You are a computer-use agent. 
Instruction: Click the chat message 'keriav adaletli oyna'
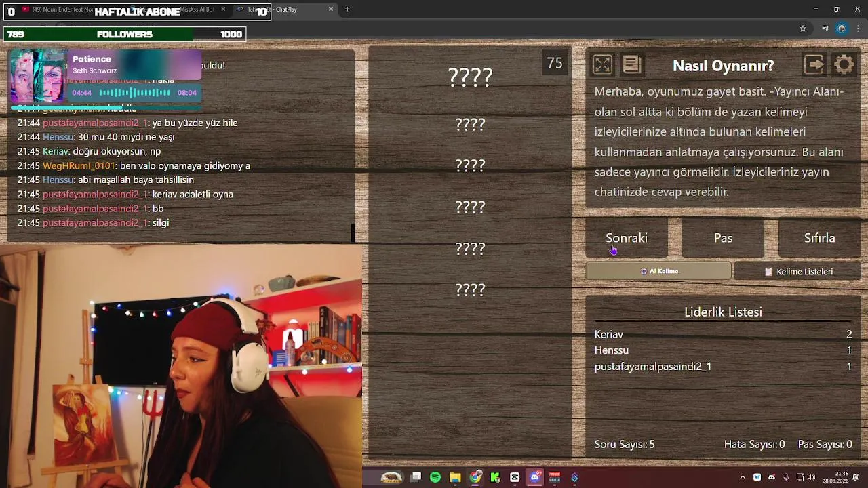point(193,195)
